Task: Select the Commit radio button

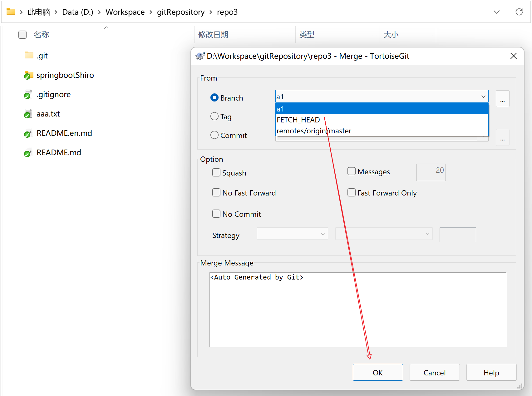Action: pyautogui.click(x=214, y=135)
